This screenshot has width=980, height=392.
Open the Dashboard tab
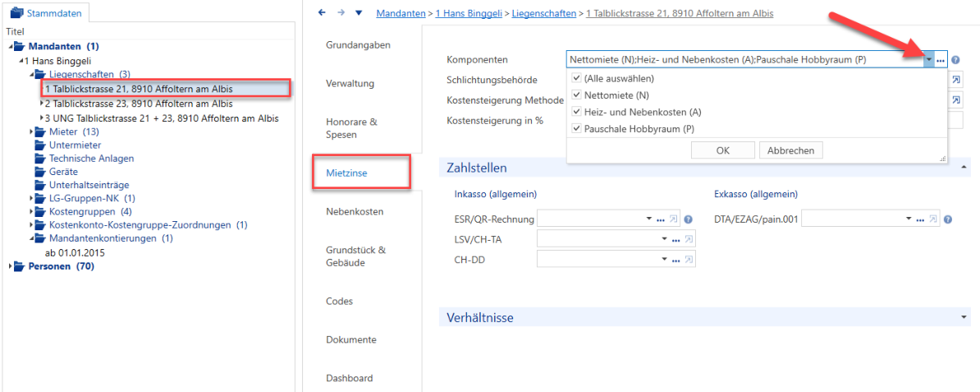[x=350, y=378]
